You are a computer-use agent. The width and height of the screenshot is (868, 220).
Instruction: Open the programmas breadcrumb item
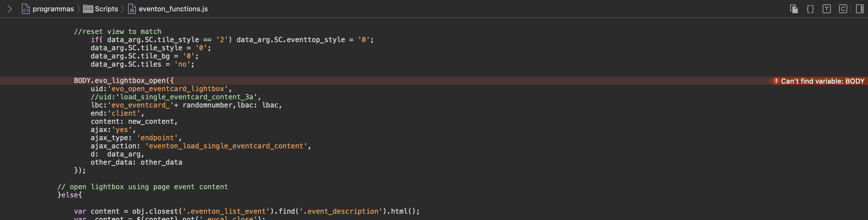pos(53,9)
